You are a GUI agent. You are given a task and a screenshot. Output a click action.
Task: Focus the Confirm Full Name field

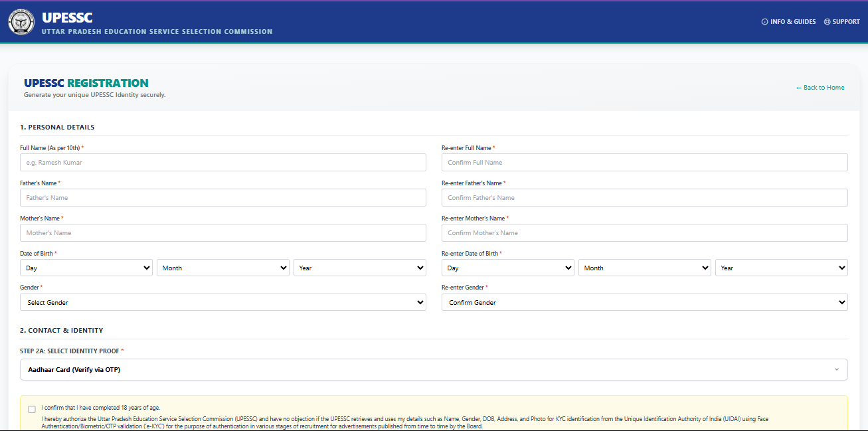coord(644,163)
